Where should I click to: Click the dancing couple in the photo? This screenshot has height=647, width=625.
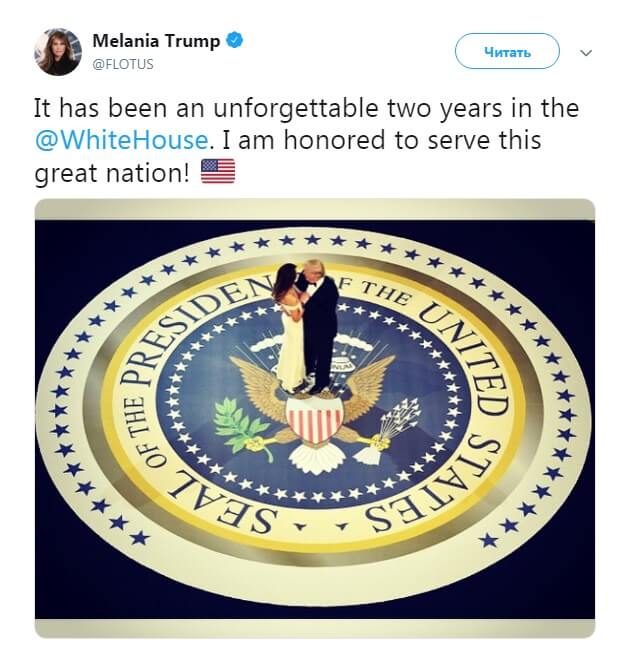(307, 326)
